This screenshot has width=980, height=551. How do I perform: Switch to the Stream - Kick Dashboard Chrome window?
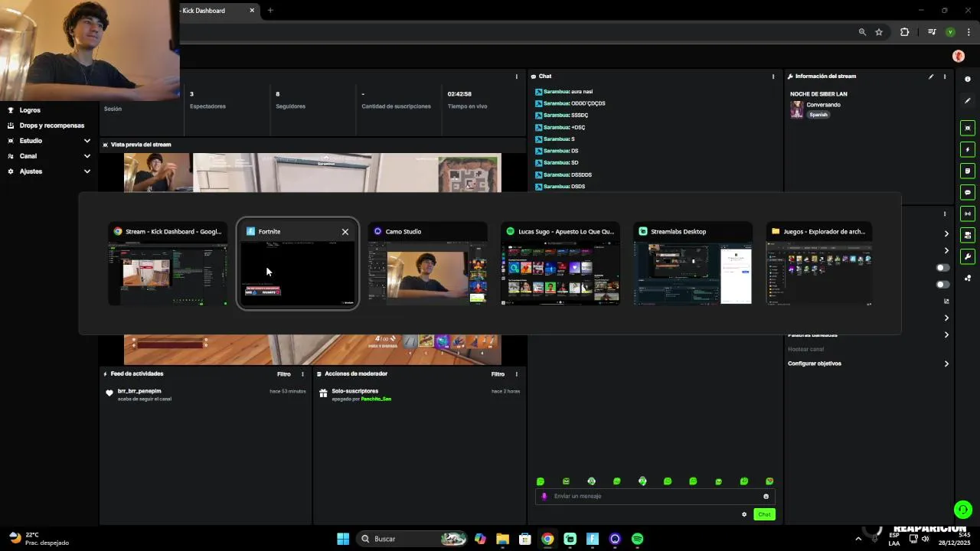coord(168,264)
